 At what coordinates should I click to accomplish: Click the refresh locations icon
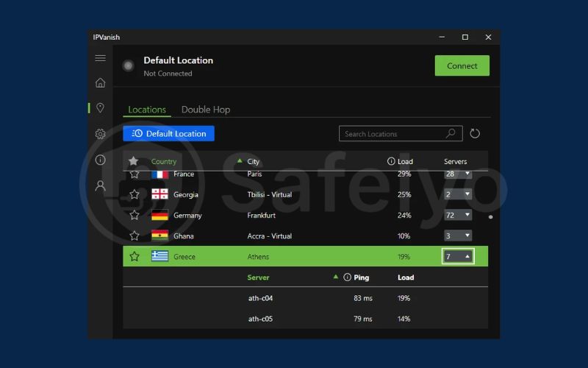coord(475,133)
